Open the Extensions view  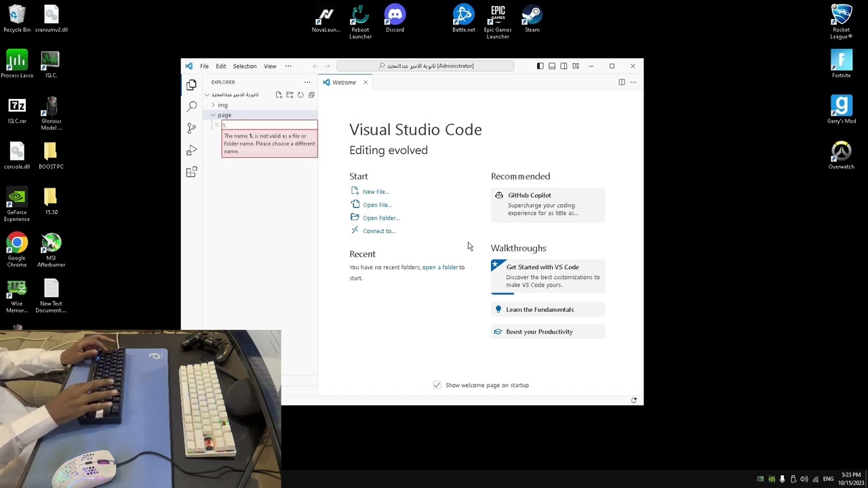tap(191, 172)
